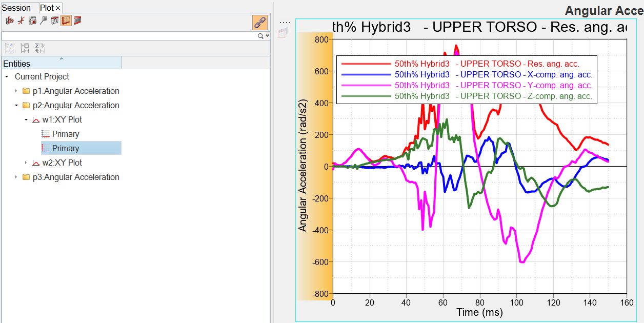Click the Reverse selection checkboxes icon
This screenshot has height=323, width=644.
coord(40,48)
